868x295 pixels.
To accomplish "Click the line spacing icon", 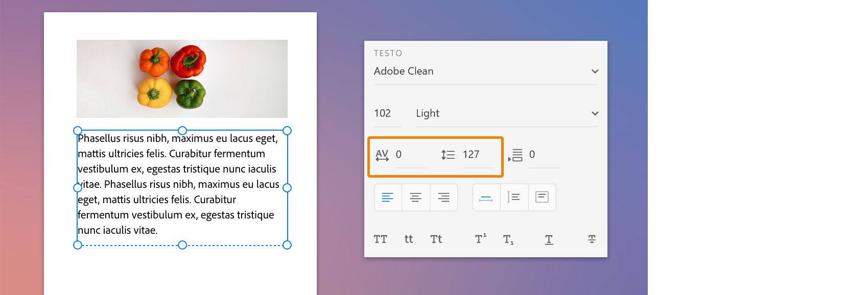I will click(448, 155).
